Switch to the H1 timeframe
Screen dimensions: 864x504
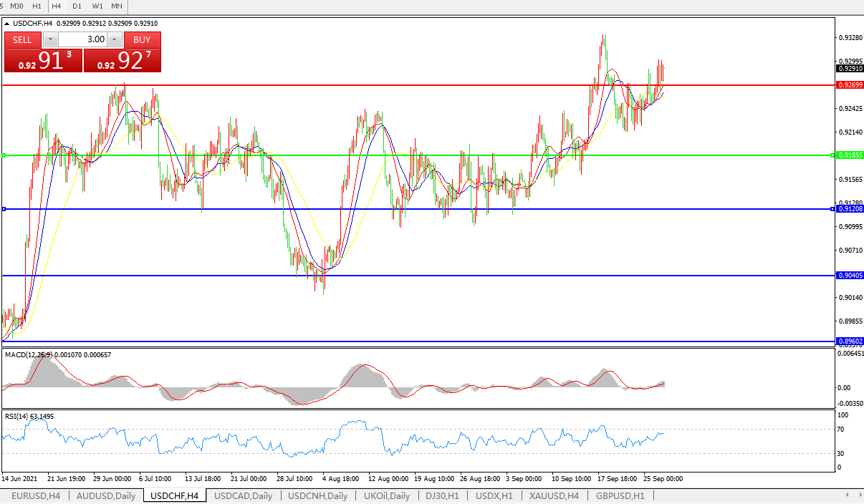tap(37, 6)
